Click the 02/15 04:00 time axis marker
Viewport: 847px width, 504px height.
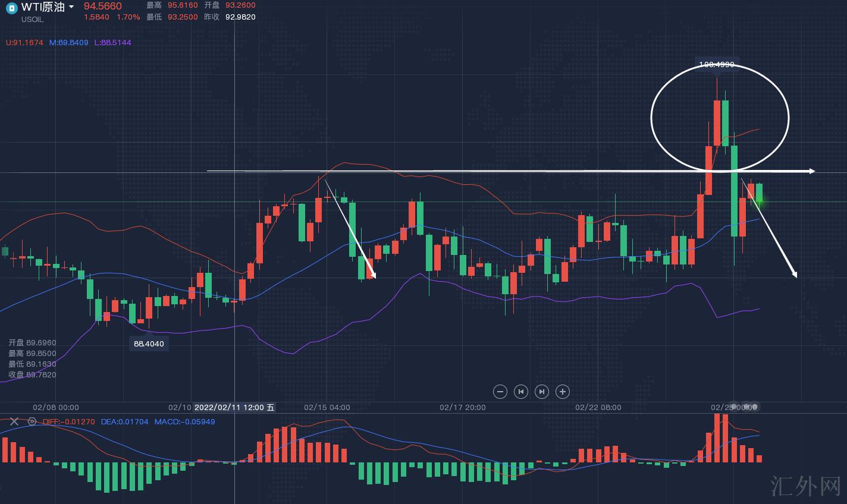pos(327,407)
